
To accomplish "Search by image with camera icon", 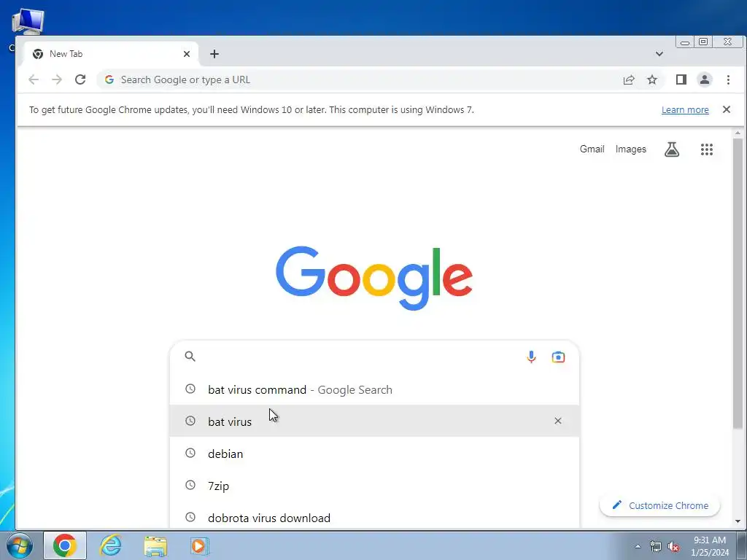I will 558,357.
